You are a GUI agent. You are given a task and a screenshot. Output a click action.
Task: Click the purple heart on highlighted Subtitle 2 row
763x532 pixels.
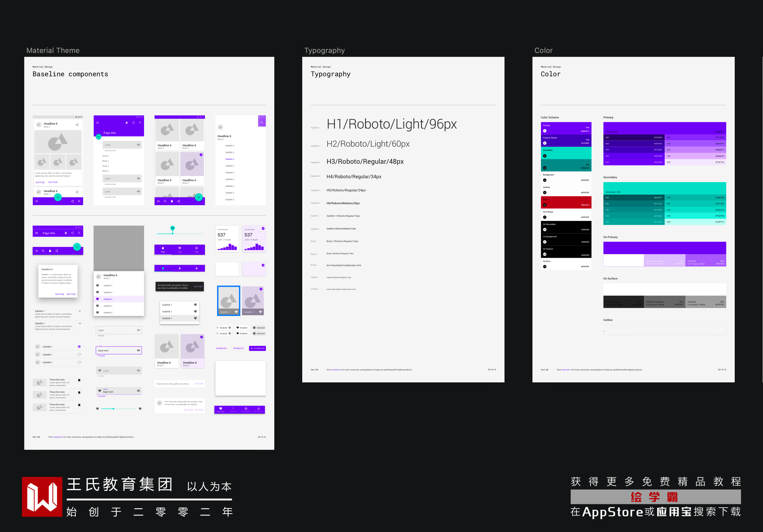click(97, 299)
